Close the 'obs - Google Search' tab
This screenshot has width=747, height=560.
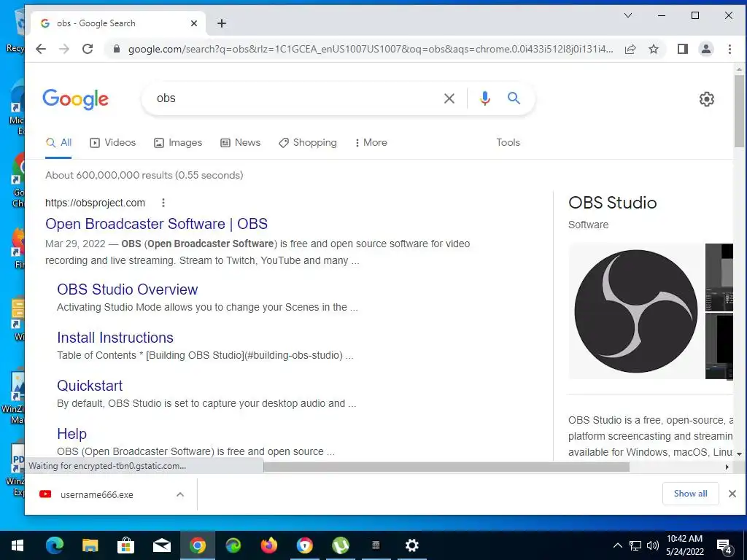click(194, 23)
